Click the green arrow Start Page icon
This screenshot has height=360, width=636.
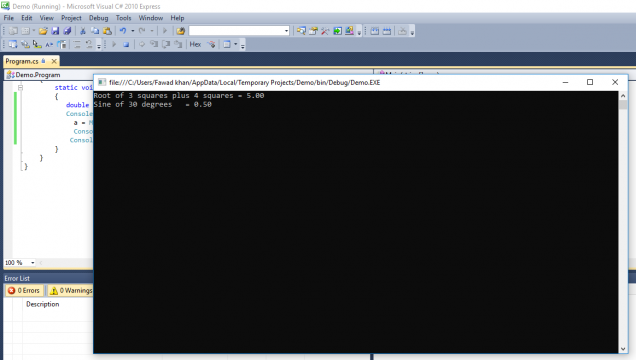(x=337, y=31)
